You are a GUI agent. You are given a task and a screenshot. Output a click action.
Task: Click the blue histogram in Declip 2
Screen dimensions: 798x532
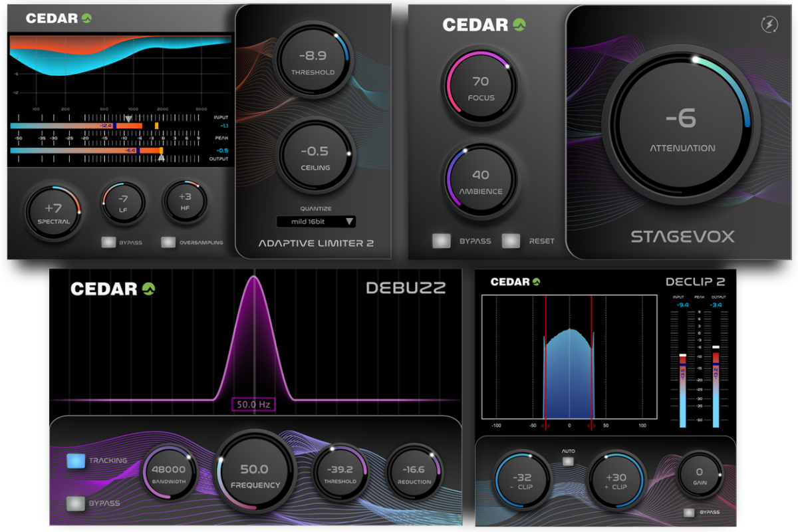[x=569, y=372]
